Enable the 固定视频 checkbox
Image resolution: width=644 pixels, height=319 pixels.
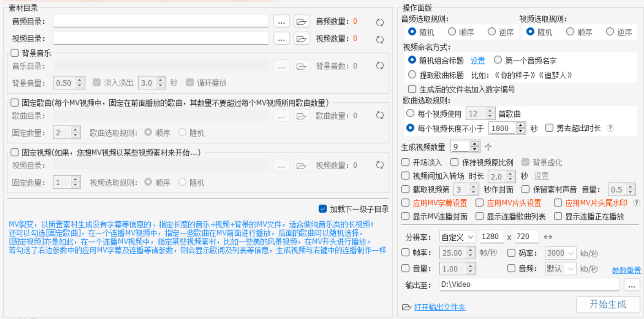(15, 152)
